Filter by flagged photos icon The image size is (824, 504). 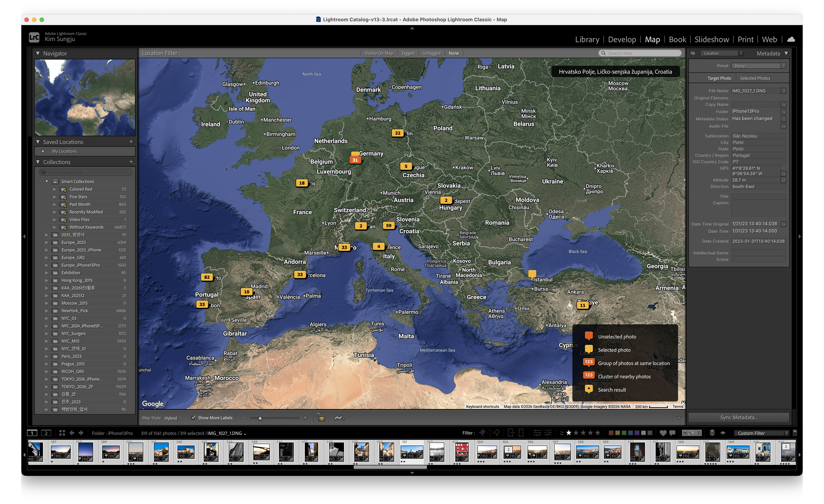pos(482,433)
